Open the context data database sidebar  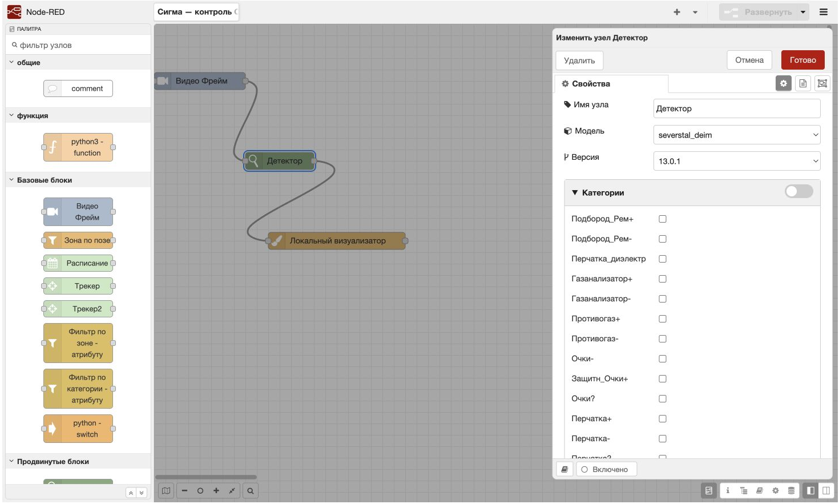click(x=791, y=490)
